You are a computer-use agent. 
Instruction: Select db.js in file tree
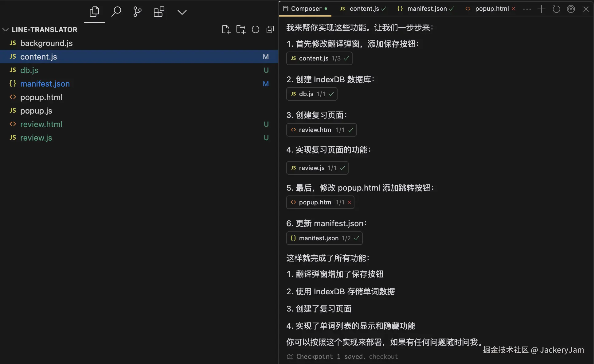29,70
